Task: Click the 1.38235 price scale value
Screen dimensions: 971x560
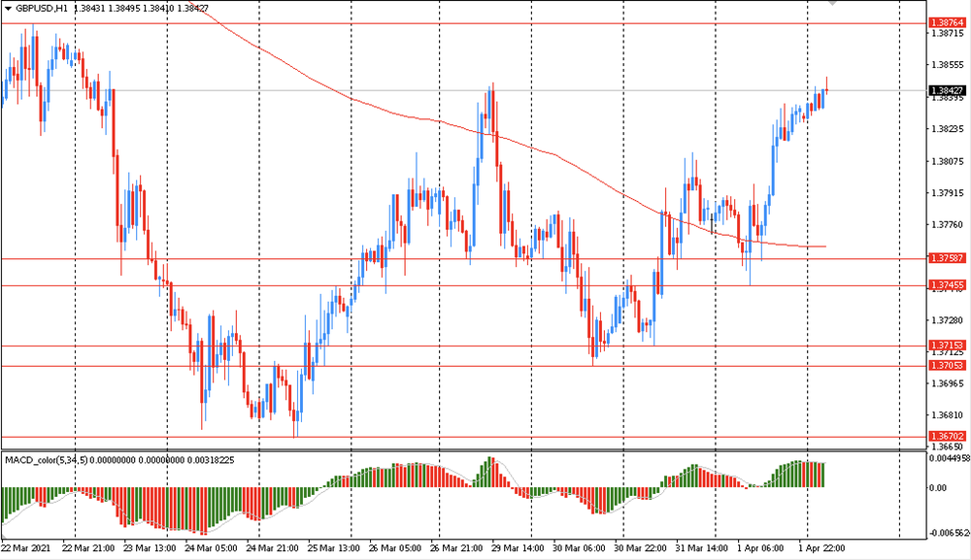Action: (x=948, y=129)
